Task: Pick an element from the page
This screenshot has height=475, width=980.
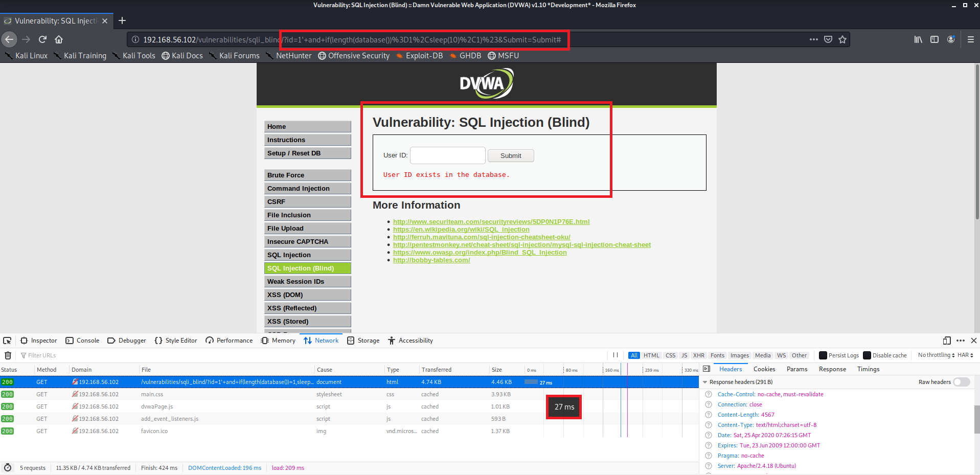Action: (7, 341)
